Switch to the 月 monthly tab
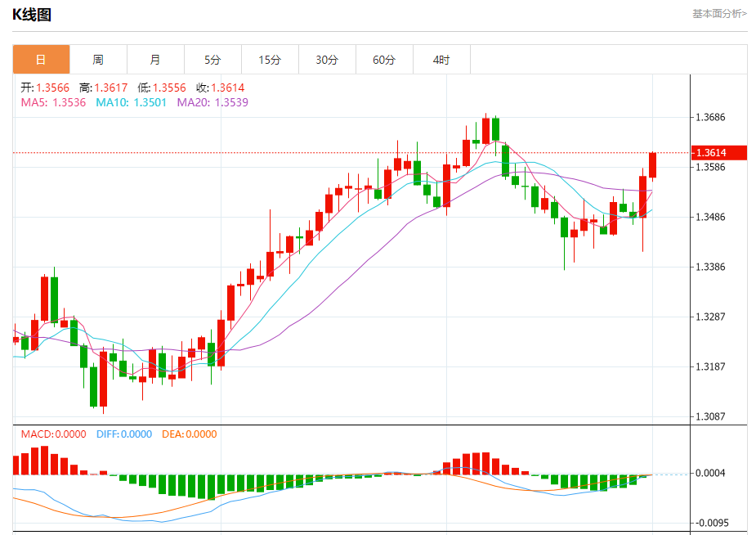 click(155, 60)
